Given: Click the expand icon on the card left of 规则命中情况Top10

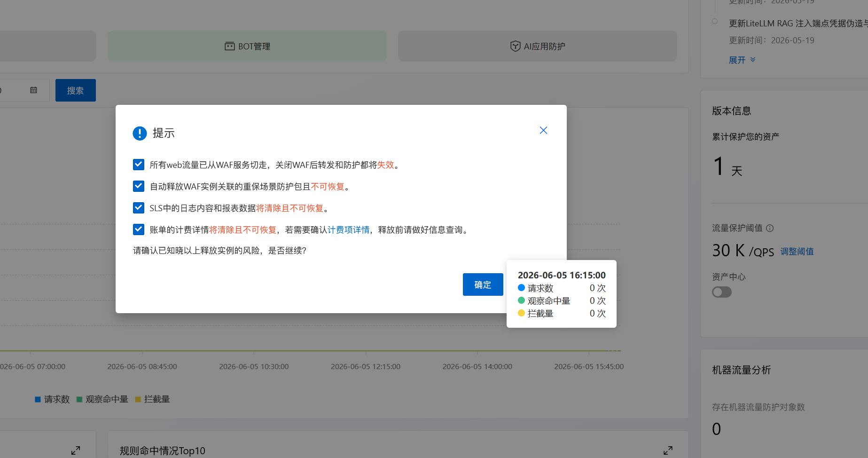Looking at the screenshot, I should pos(76,450).
